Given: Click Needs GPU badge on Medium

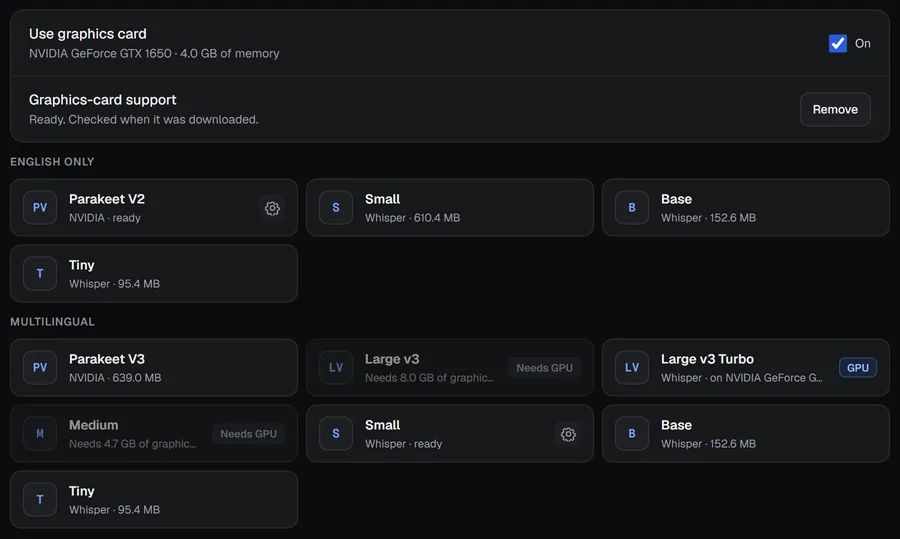Looking at the screenshot, I should pos(249,433).
